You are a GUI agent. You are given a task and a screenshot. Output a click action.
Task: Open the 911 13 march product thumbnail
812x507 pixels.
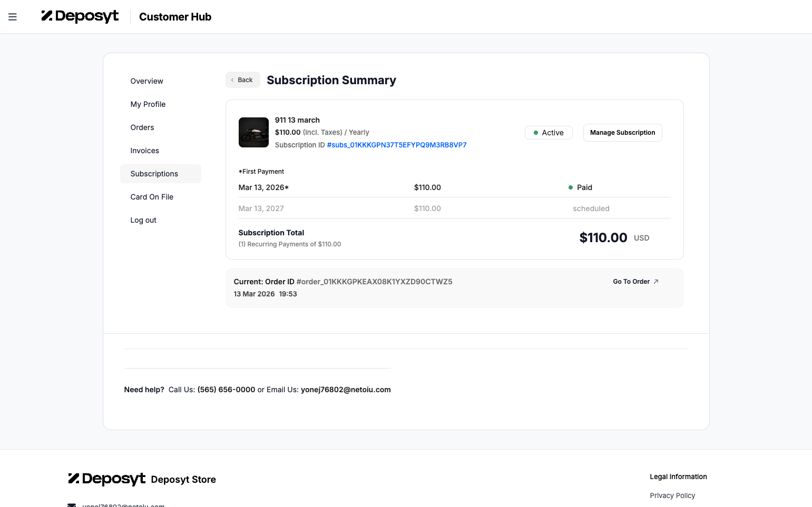[x=253, y=132]
